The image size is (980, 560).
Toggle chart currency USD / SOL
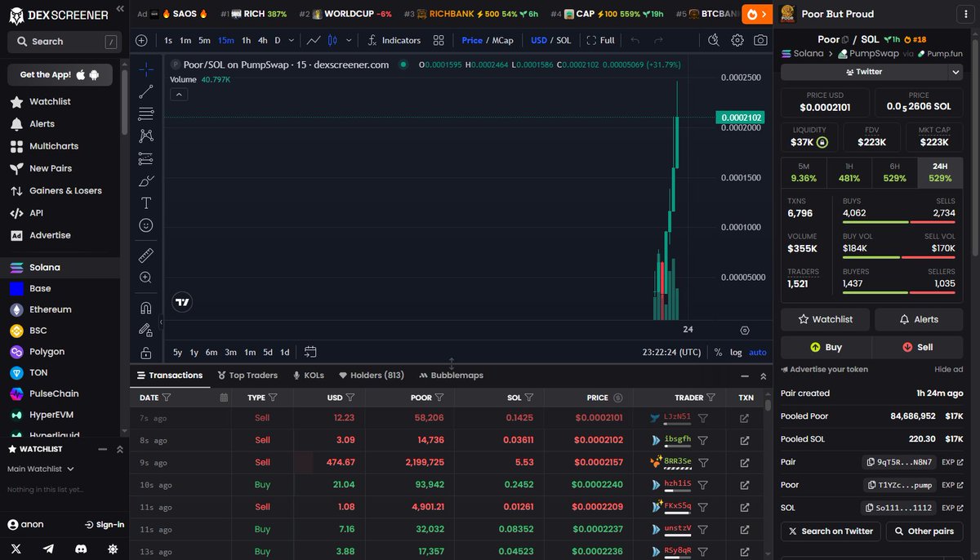point(550,40)
